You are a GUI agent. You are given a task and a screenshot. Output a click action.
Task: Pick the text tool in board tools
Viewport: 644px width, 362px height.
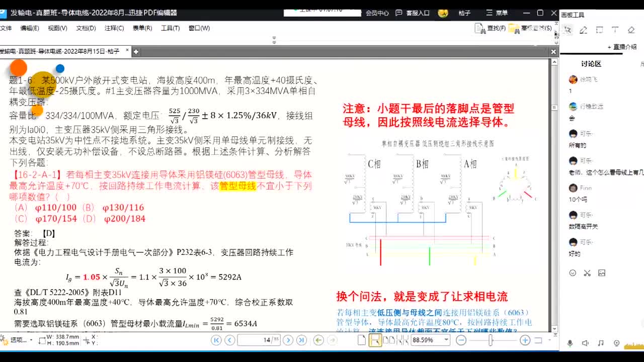click(615, 30)
